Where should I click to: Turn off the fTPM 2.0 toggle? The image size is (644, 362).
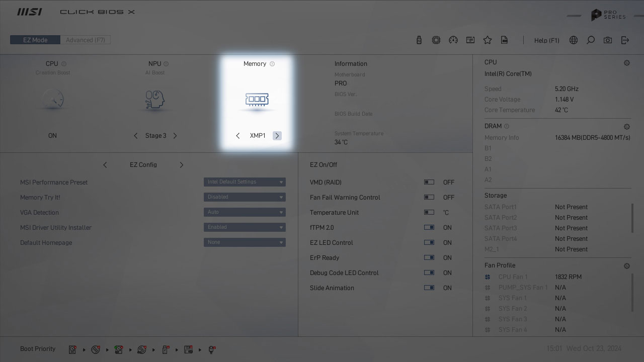tap(429, 228)
